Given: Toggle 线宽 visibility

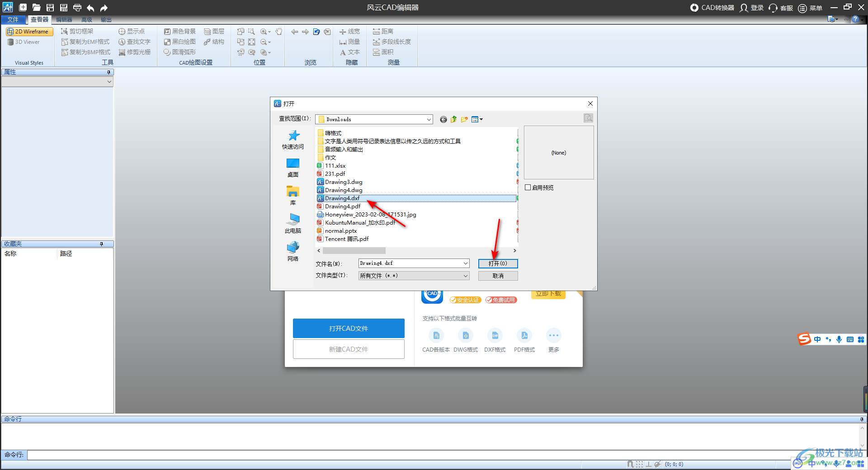Looking at the screenshot, I should (x=349, y=31).
